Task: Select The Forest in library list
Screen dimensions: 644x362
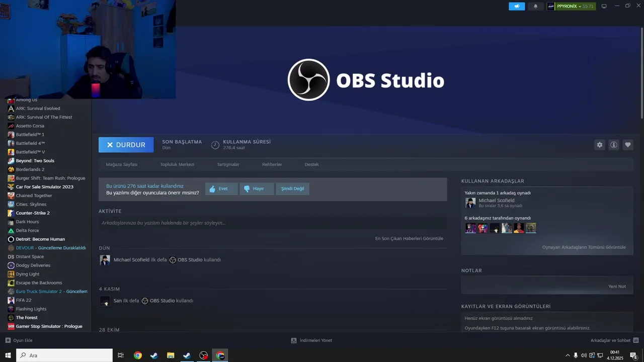Action: click(x=27, y=318)
